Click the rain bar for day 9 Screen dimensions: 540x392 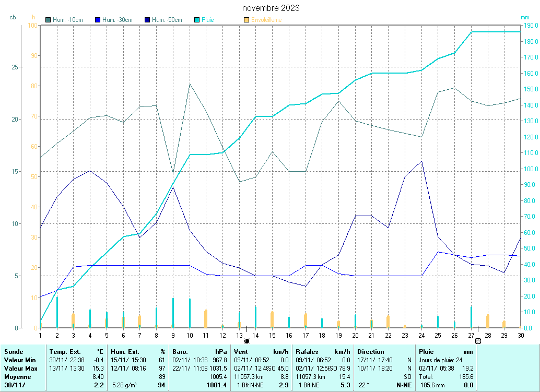173,313
